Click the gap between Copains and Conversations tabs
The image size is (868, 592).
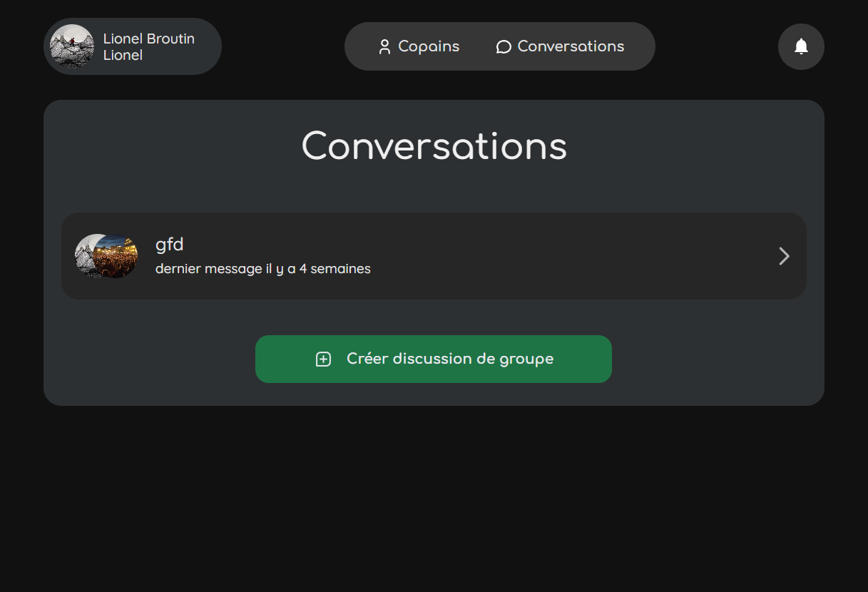pos(478,46)
